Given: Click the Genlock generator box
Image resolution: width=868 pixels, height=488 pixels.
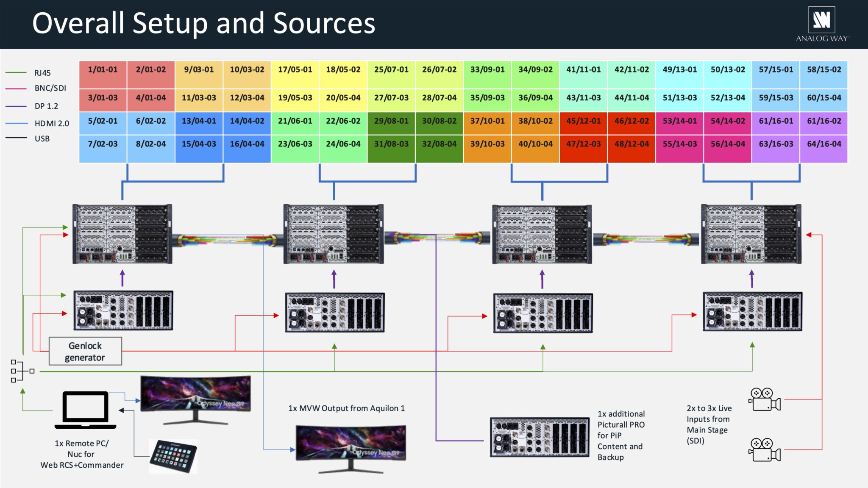Looking at the screenshot, I should (85, 351).
